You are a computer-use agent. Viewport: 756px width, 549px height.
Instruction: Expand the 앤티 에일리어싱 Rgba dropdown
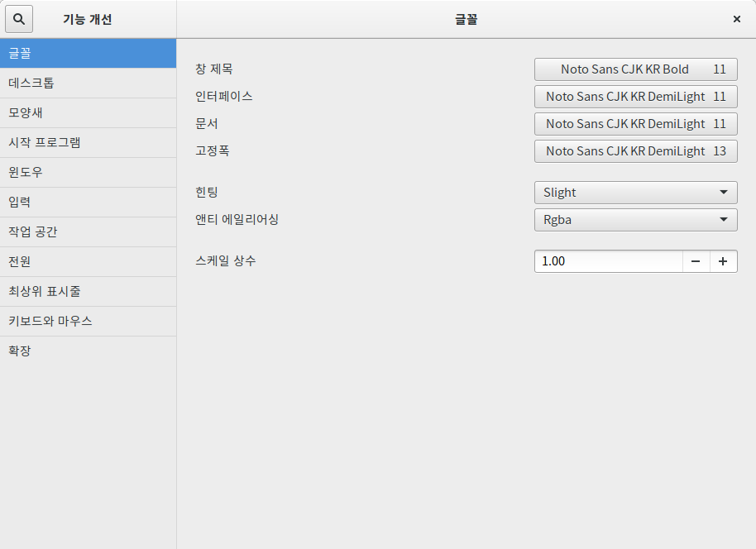(635, 220)
